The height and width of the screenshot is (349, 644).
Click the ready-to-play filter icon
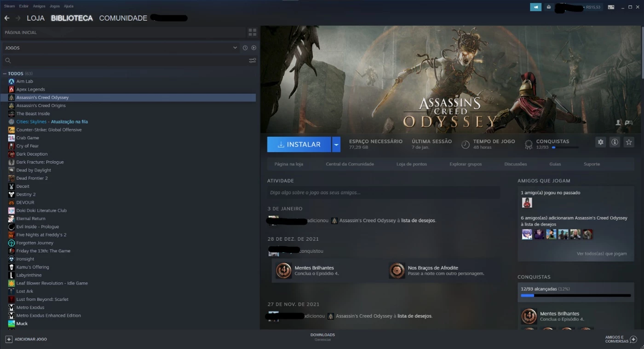tap(253, 48)
